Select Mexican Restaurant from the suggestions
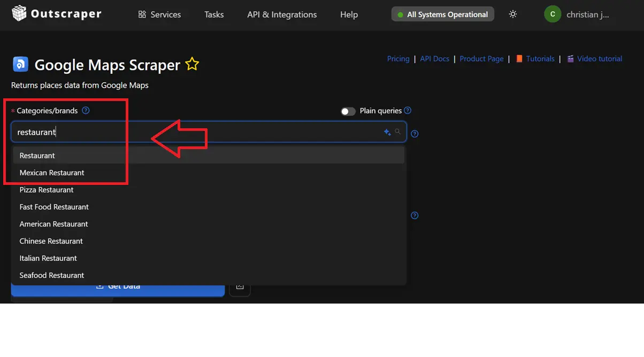This screenshot has width=644, height=357. [x=52, y=173]
